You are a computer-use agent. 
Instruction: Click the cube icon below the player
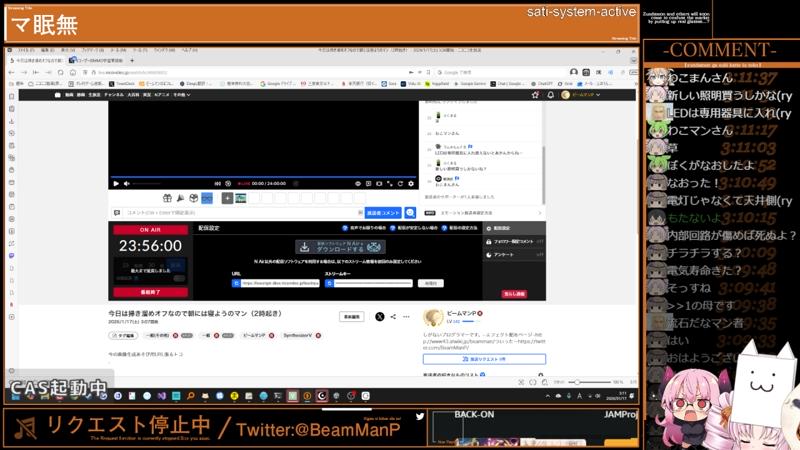(x=194, y=198)
